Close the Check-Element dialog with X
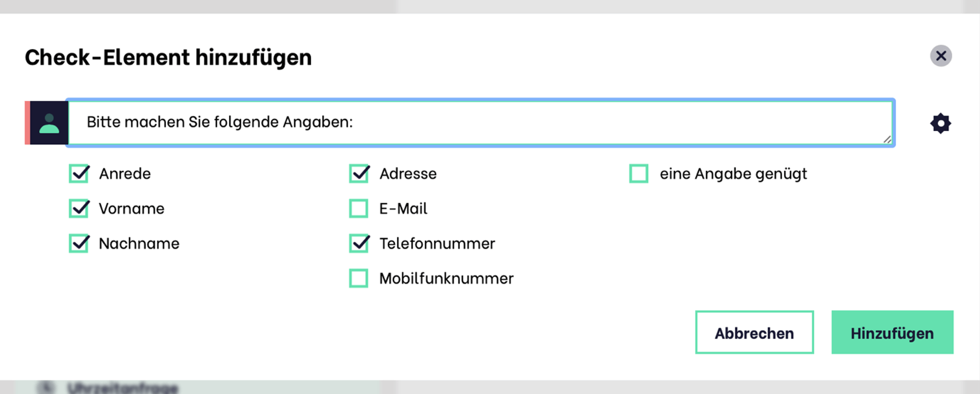Screen dimensions: 980x394 941,55
